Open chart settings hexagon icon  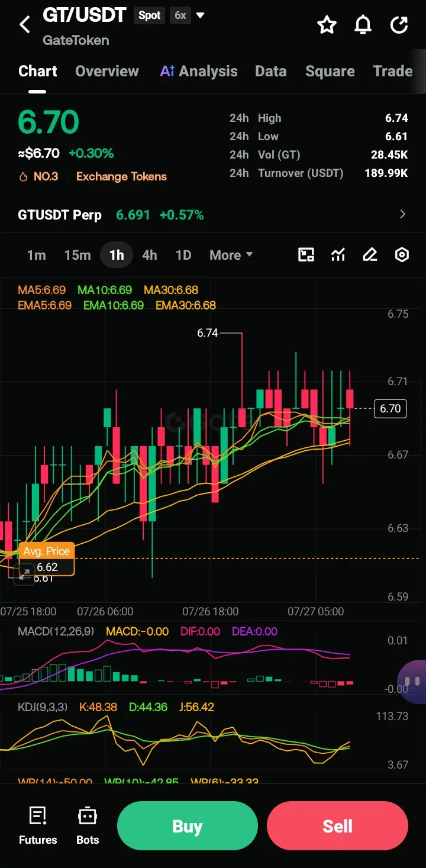402,255
